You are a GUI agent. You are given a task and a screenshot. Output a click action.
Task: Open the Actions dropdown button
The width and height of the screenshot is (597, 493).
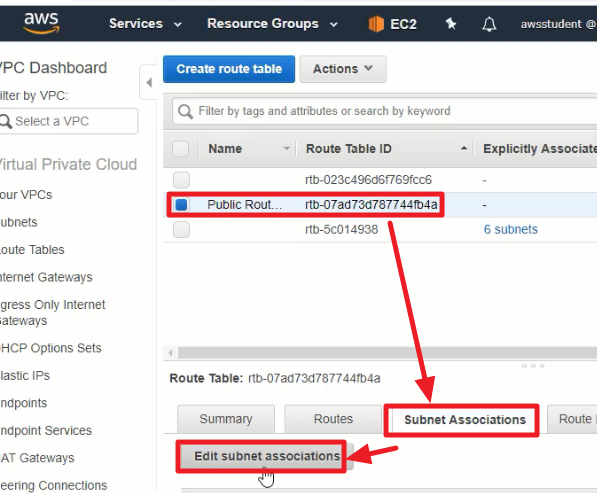pos(343,69)
